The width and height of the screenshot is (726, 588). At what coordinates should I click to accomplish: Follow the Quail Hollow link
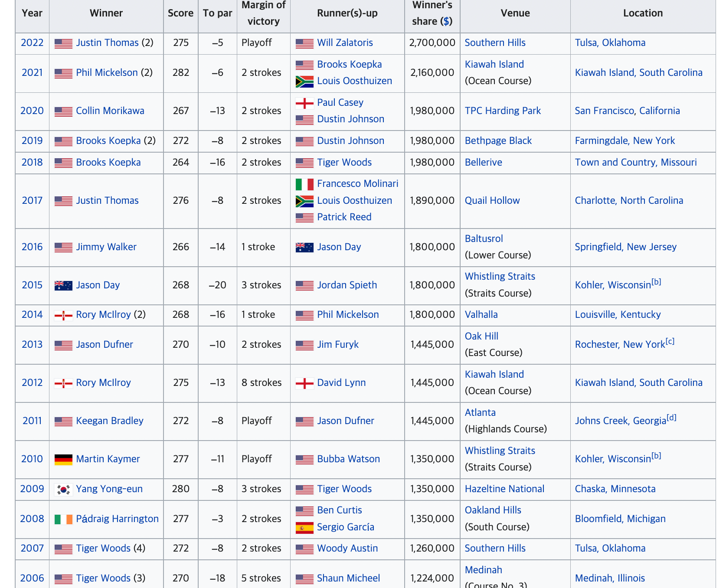[492, 200]
